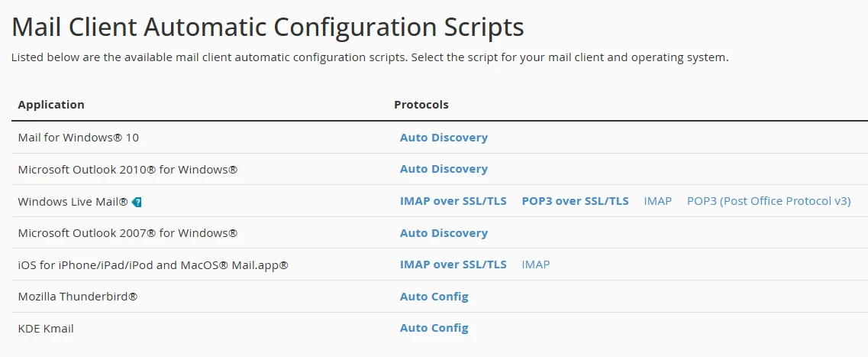Click the Mozilla Thunderbird application name
The image size is (868, 357).
(78, 297)
